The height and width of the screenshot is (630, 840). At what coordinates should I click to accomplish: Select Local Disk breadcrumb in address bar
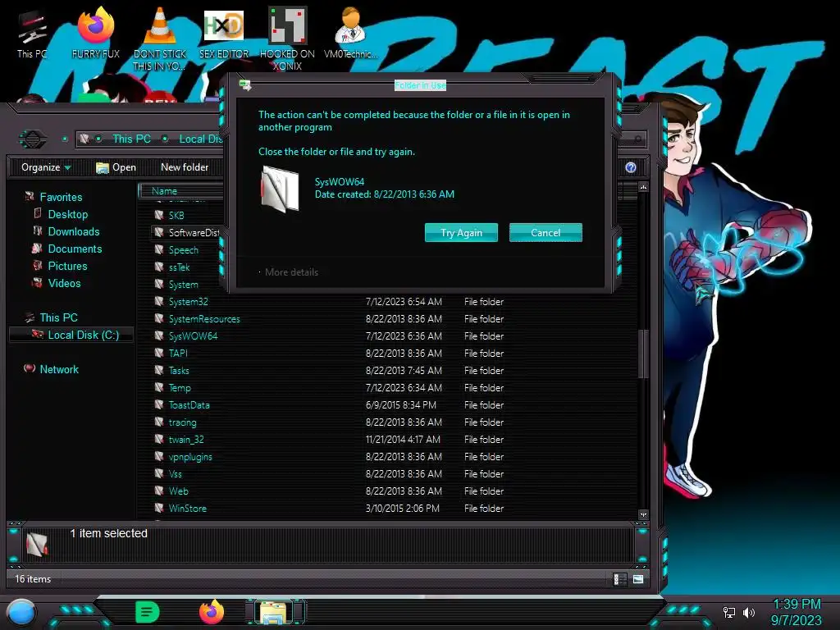200,139
